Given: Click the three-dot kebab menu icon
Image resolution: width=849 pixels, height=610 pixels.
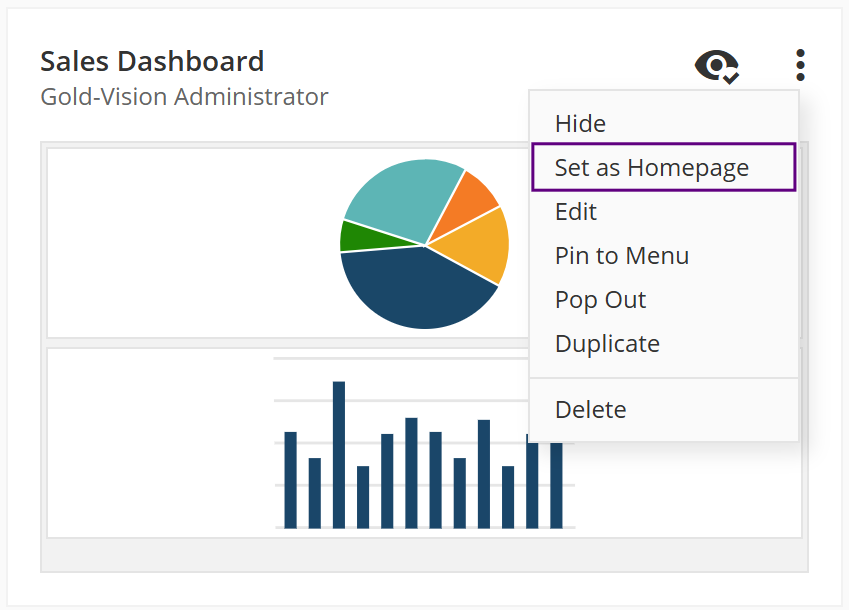Looking at the screenshot, I should click(800, 65).
